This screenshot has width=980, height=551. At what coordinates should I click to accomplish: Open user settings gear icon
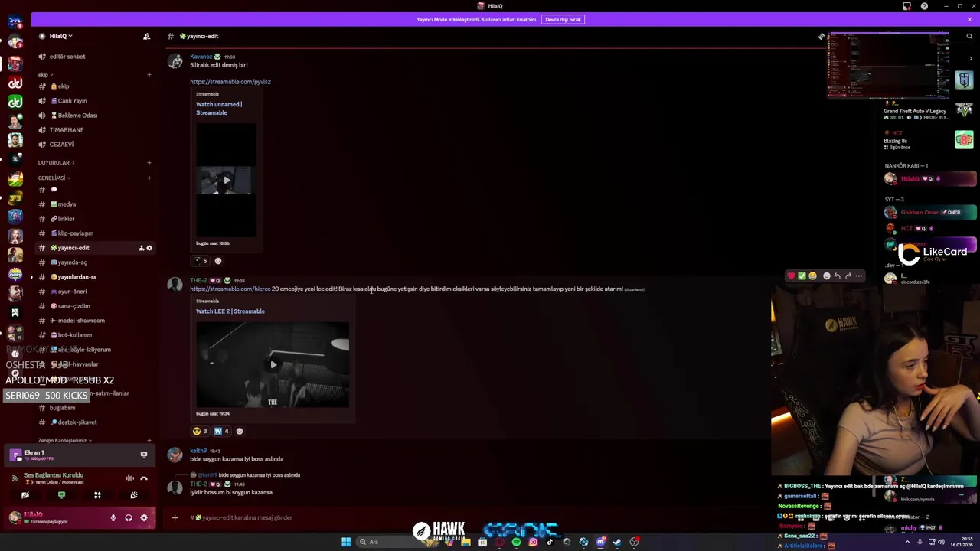(x=143, y=518)
